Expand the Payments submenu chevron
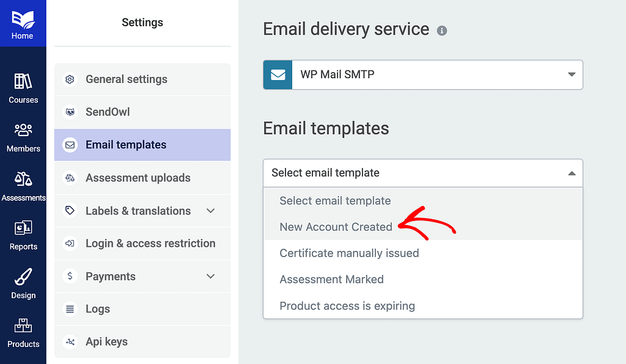626x364 pixels. 211,276
